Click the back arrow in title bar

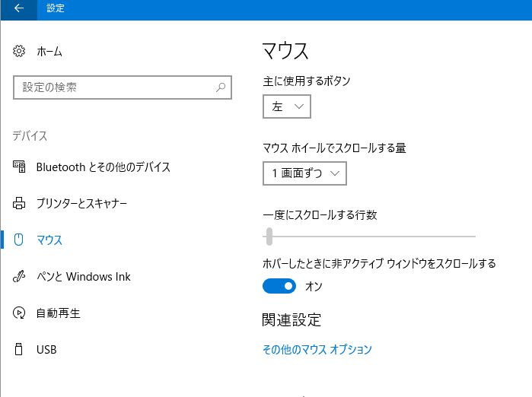[19, 8]
